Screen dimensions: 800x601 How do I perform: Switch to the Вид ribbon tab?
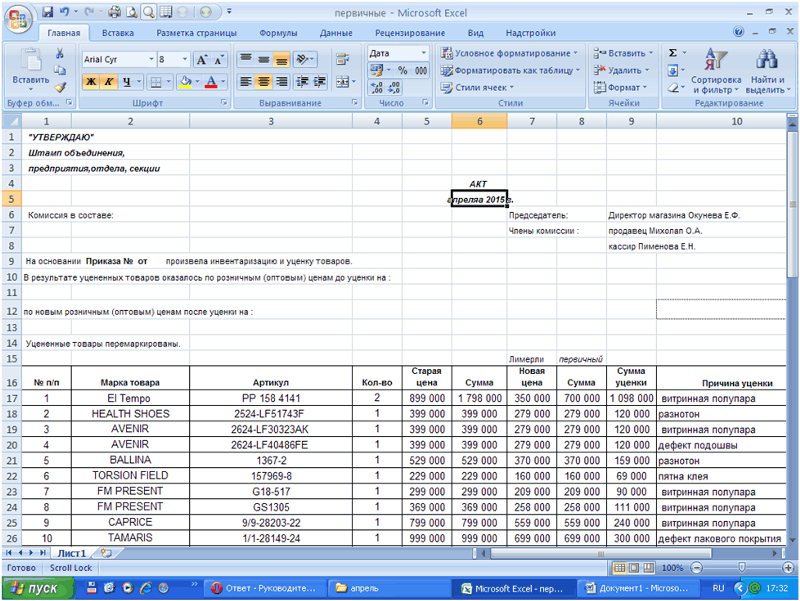(476, 33)
